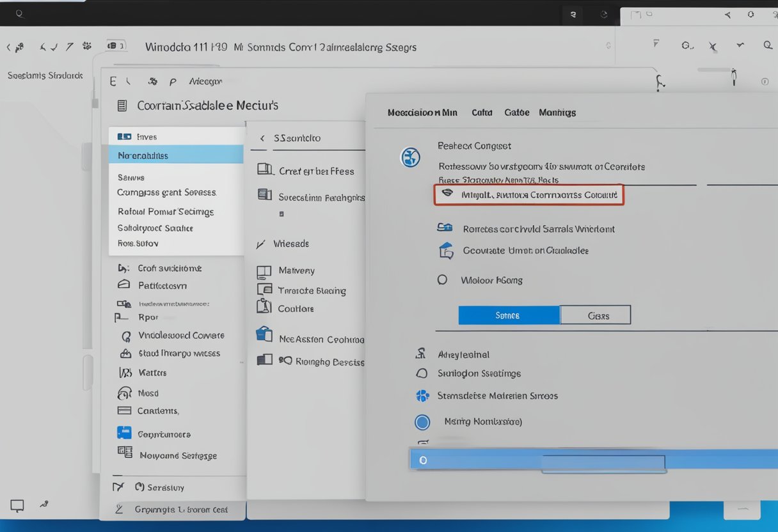Click the back chevron beside SSeontclo
The height and width of the screenshot is (532, 778).
coord(262,137)
